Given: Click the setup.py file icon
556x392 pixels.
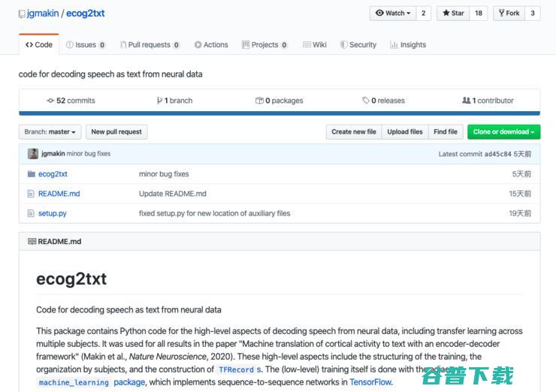Looking at the screenshot, I should (31, 213).
